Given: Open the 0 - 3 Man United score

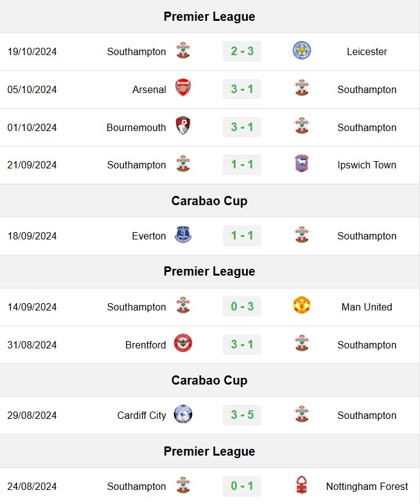Looking at the screenshot, I should pyautogui.click(x=242, y=306).
